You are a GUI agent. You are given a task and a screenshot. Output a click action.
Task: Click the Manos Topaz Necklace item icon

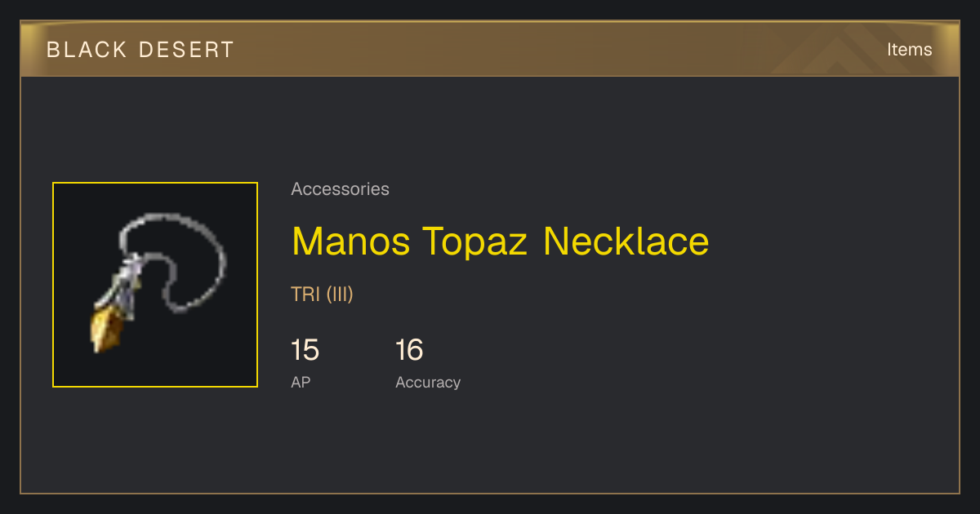click(x=155, y=285)
